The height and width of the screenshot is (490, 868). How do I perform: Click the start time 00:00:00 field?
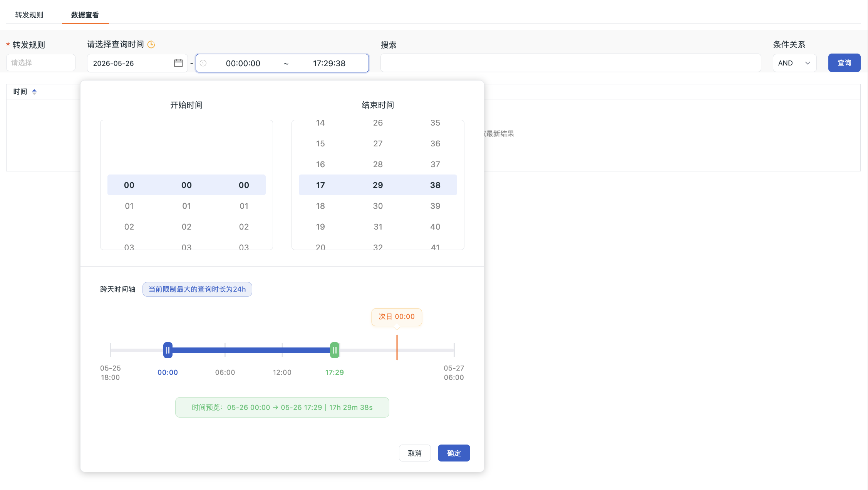coord(243,63)
